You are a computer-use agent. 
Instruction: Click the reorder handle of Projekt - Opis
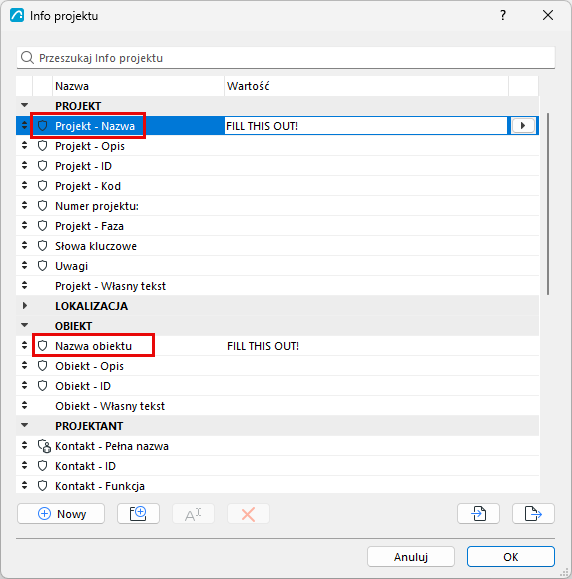pos(24,145)
